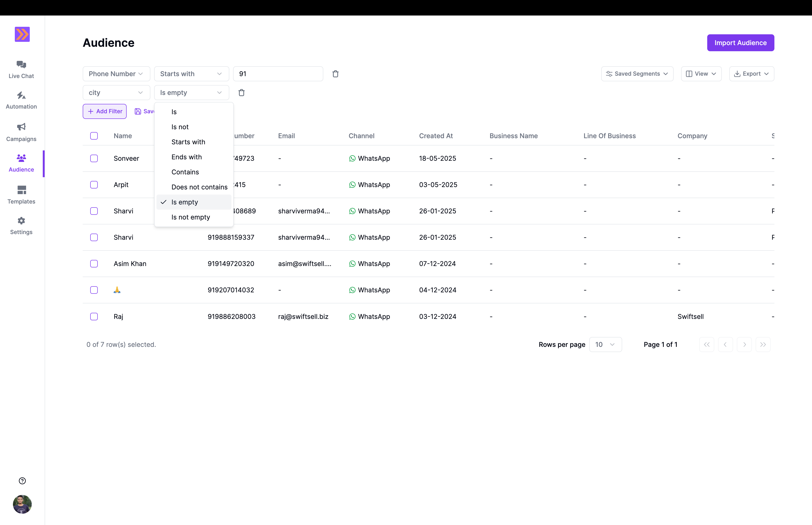This screenshot has width=812, height=525.
Task: Select the checkbox for Asim Khan's row
Action: click(94, 263)
